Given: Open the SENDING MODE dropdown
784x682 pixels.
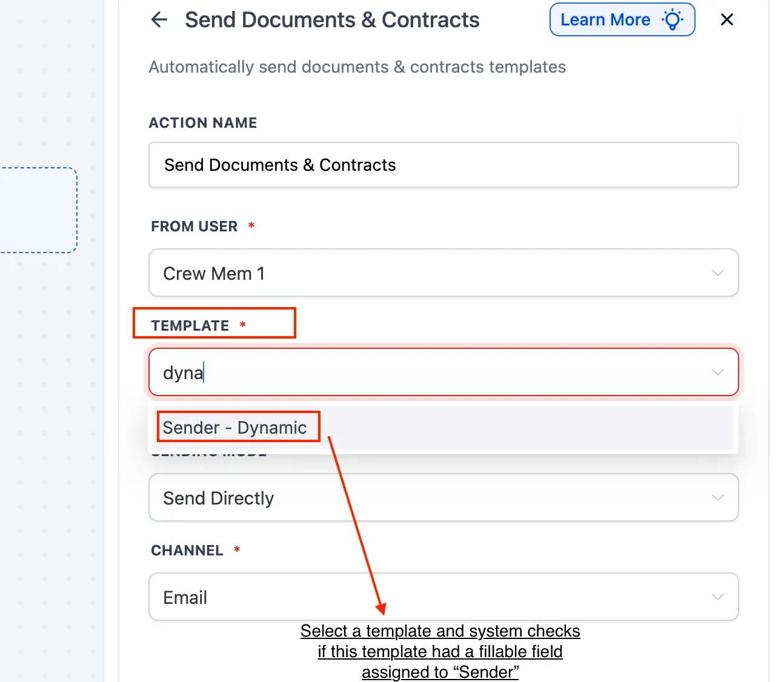Looking at the screenshot, I should click(443, 497).
